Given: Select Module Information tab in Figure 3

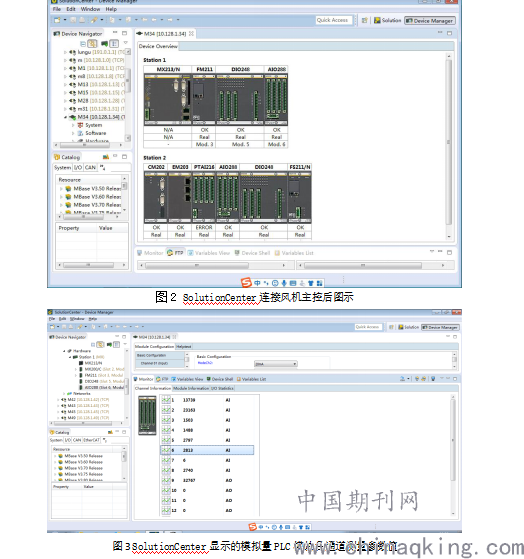Looking at the screenshot, I should pyautogui.click(x=191, y=388).
